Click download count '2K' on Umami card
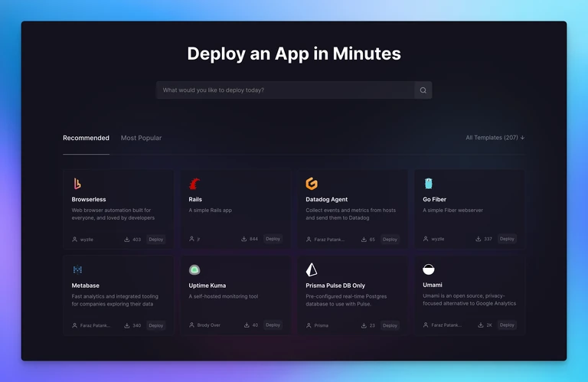The image size is (588, 382). pos(489,325)
